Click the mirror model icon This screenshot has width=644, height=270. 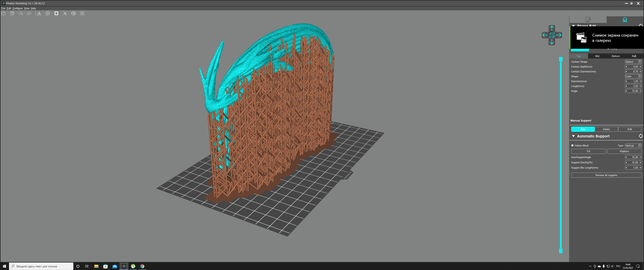(x=39, y=13)
